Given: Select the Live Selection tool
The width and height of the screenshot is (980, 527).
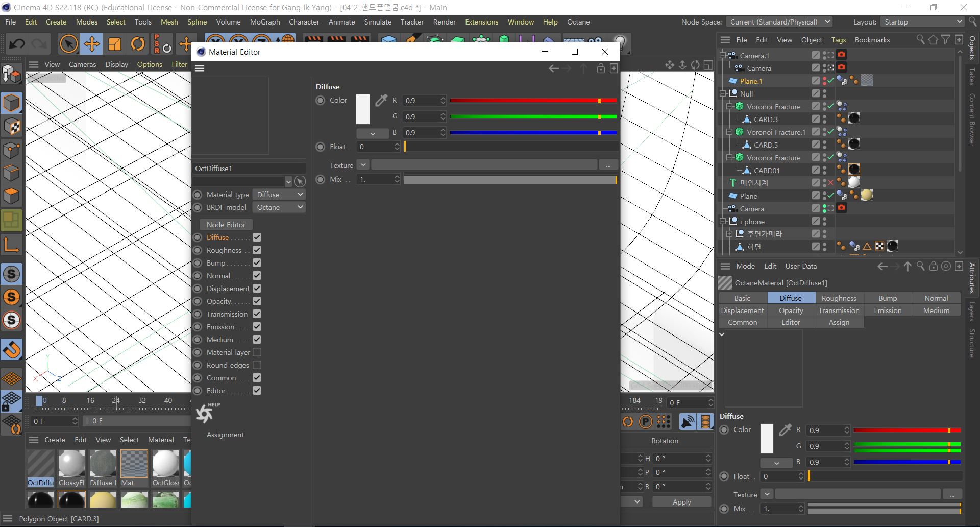Looking at the screenshot, I should tap(68, 44).
